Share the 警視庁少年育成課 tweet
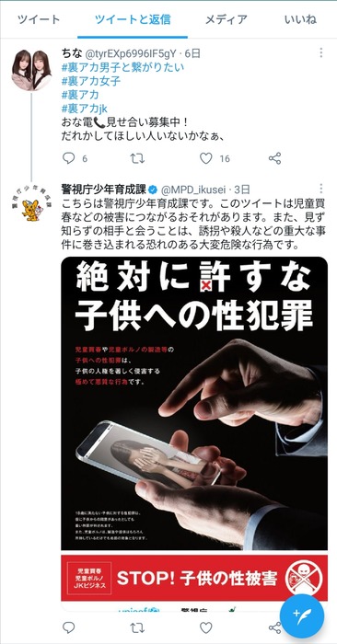 [x=274, y=627]
